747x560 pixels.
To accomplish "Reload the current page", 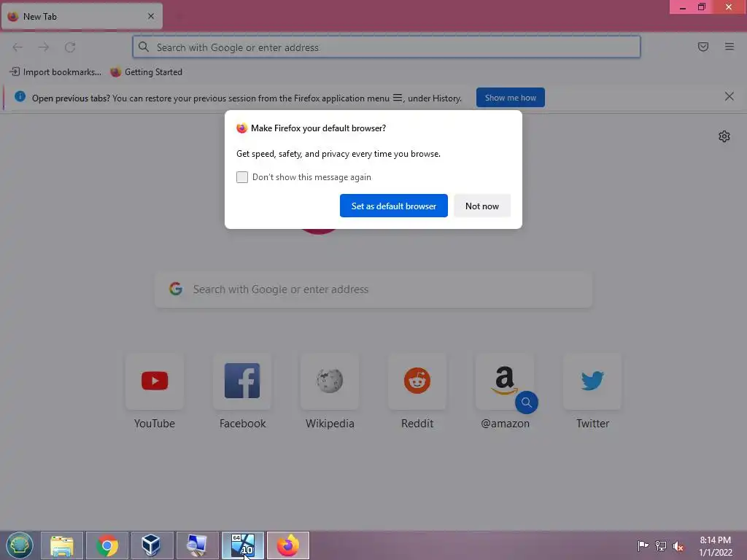I will (70, 47).
